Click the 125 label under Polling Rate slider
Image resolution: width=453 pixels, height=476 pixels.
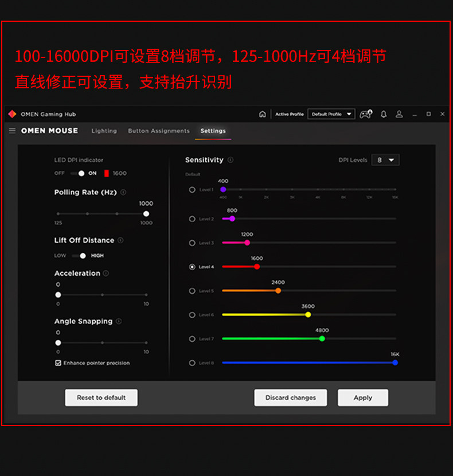[x=58, y=223]
